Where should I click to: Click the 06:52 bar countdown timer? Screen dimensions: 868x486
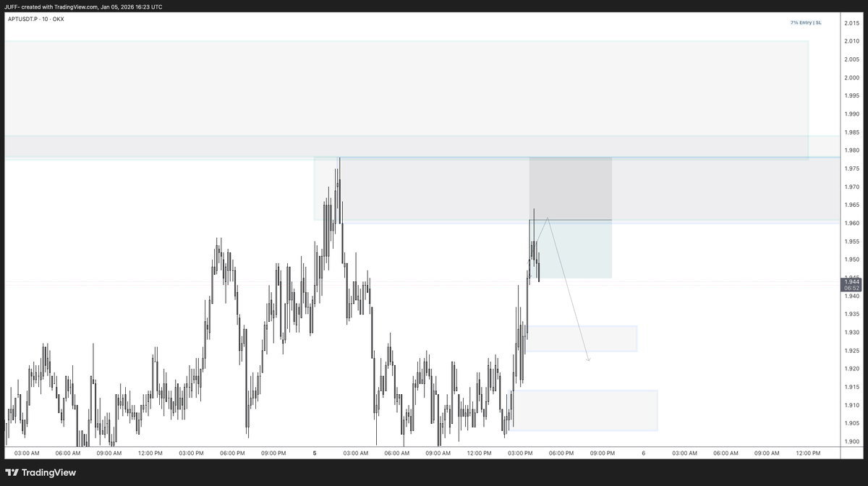[x=851, y=288]
